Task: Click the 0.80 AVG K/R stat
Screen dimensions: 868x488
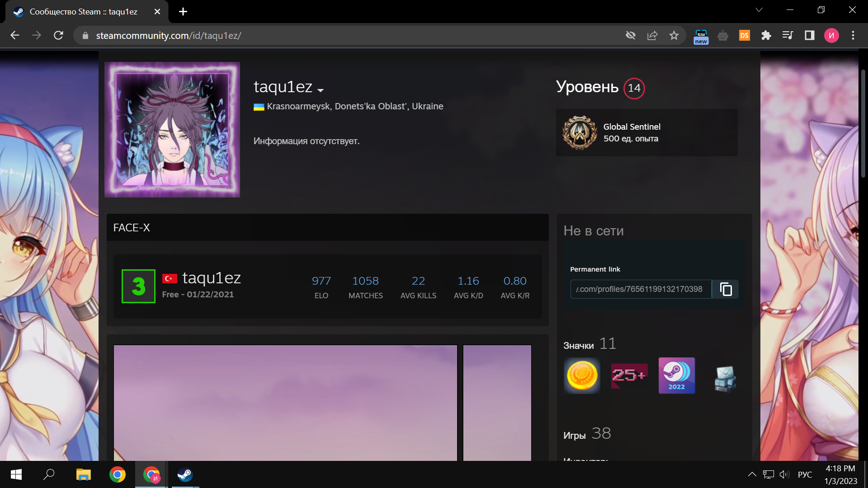Action: pyautogui.click(x=515, y=286)
